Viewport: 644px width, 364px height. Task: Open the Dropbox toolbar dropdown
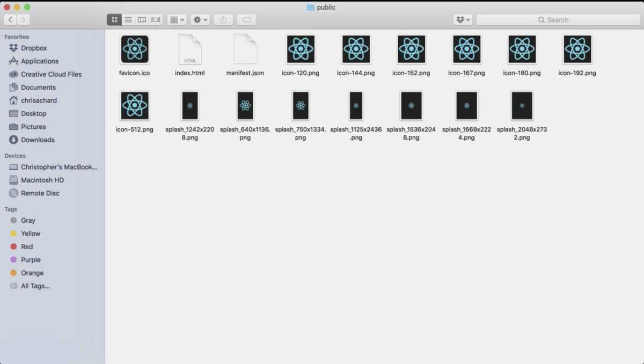tap(463, 20)
